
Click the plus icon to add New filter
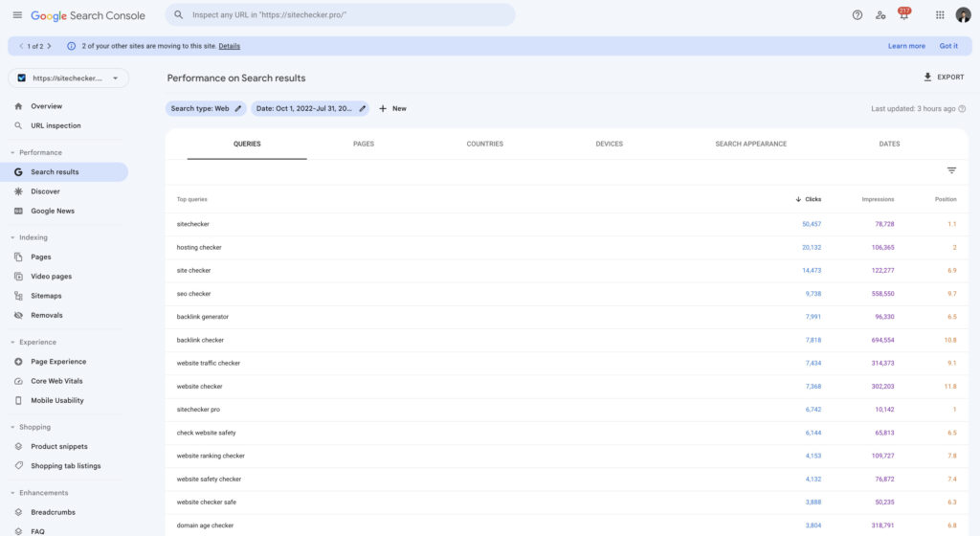pyautogui.click(x=383, y=109)
